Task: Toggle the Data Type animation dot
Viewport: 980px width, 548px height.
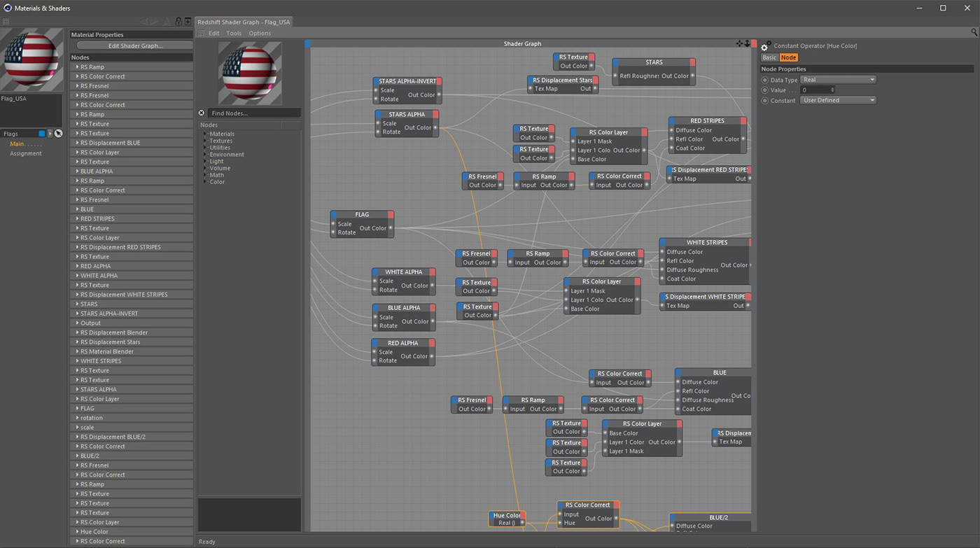Action: click(x=764, y=80)
